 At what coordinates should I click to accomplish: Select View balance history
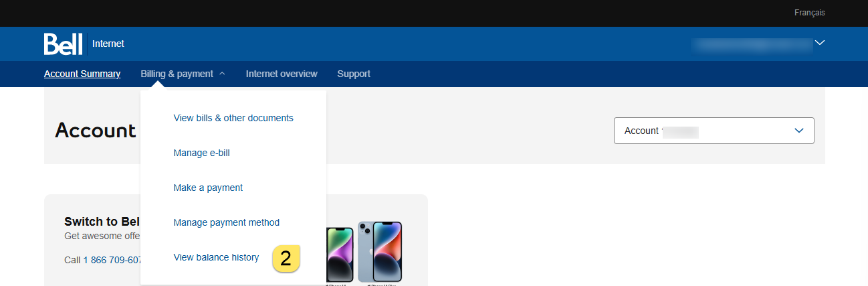(x=216, y=257)
